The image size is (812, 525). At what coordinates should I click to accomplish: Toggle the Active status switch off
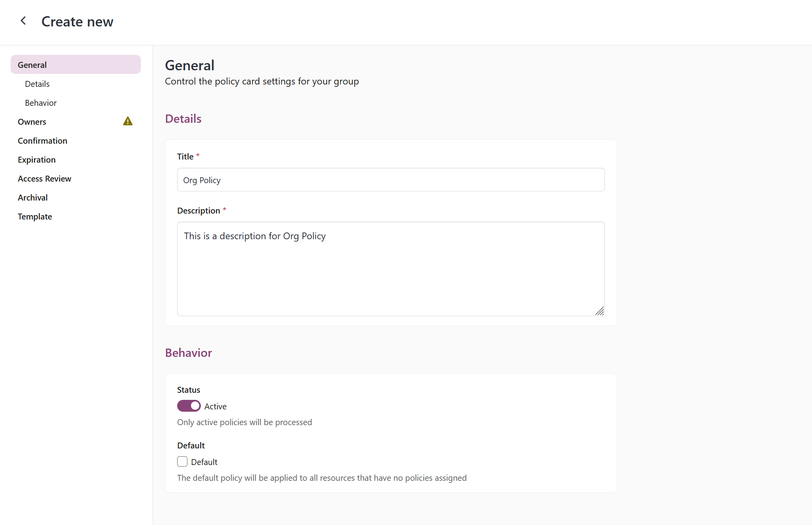click(189, 406)
